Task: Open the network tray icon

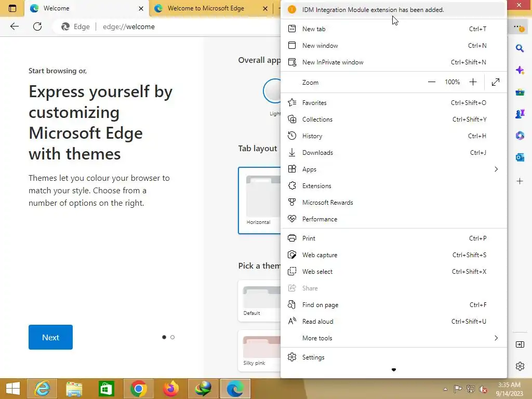Action: tap(471, 389)
